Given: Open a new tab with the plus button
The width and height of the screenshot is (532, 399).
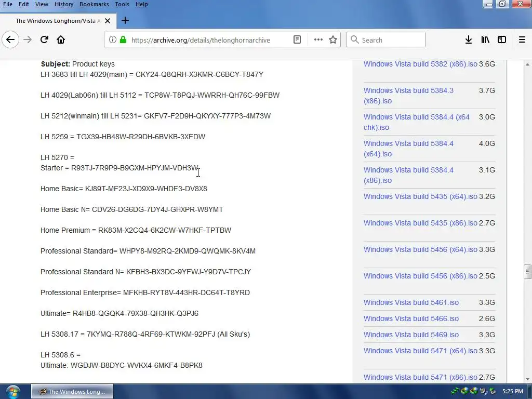Looking at the screenshot, I should 125,21.
